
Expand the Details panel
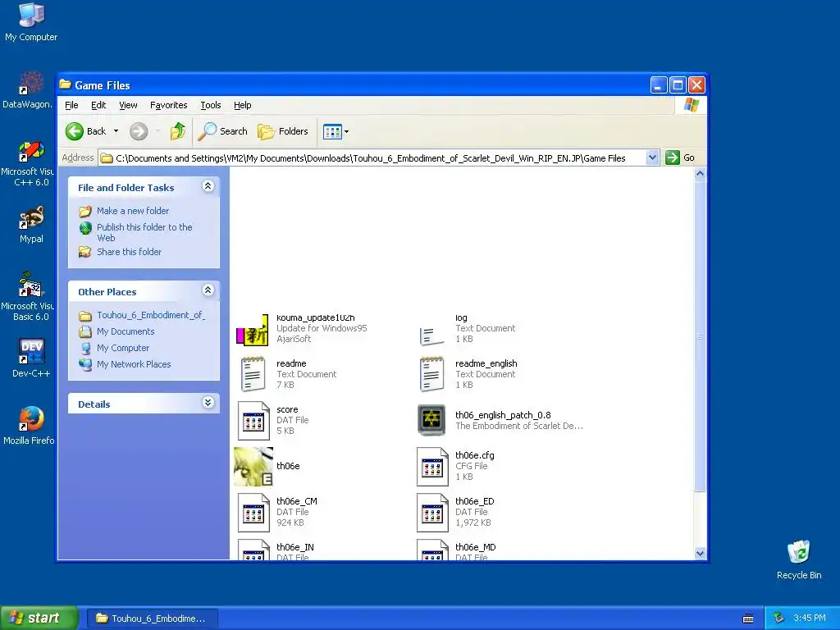(x=208, y=402)
